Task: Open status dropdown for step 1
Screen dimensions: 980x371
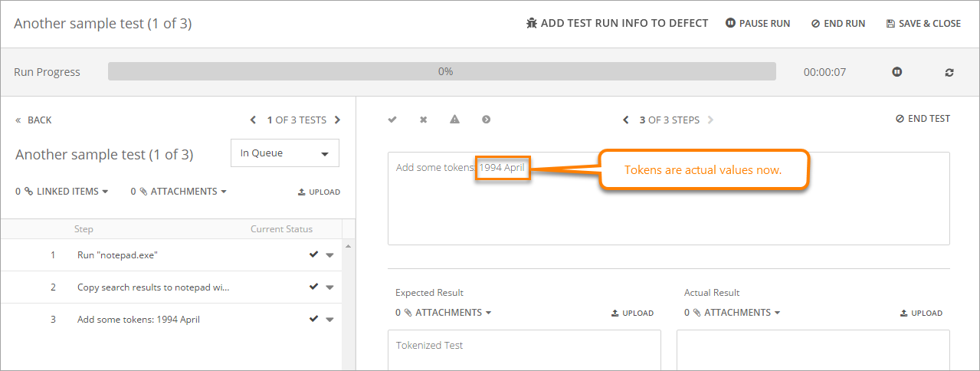Action: pyautogui.click(x=329, y=255)
